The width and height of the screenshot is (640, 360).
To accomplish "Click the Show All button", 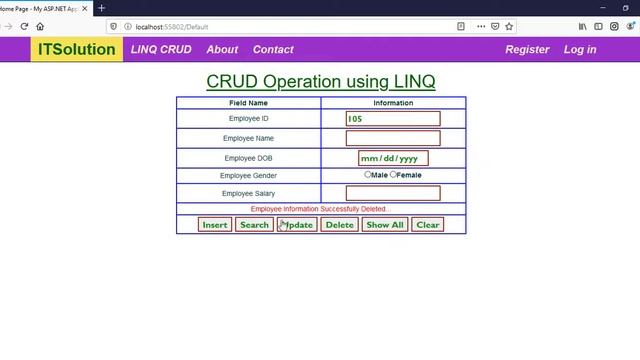I will pyautogui.click(x=385, y=225).
